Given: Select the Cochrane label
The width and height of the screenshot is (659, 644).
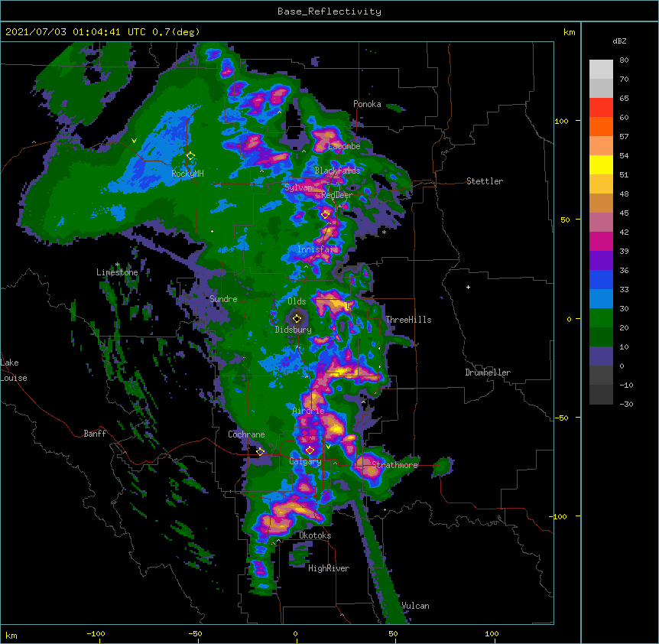Looking at the screenshot, I should (246, 434).
